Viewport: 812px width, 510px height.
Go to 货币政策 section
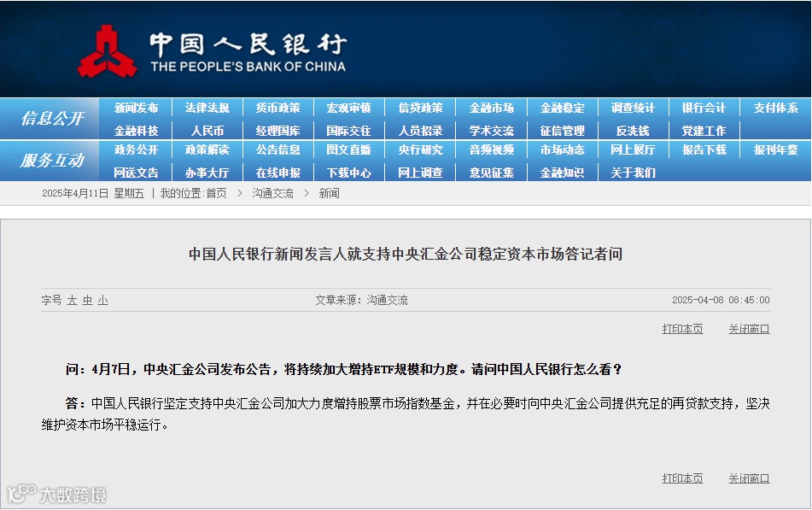point(278,108)
